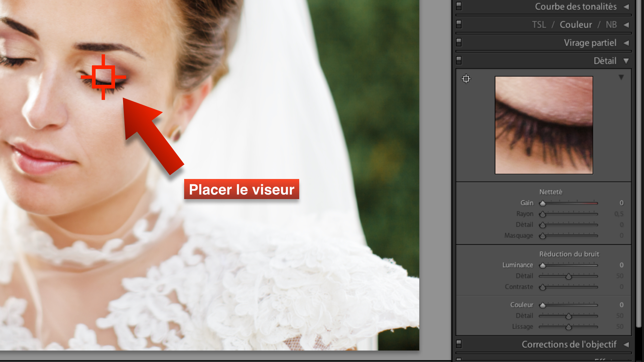Switch to TSL tab
Image resolution: width=644 pixels, height=362 pixels.
[x=539, y=25]
